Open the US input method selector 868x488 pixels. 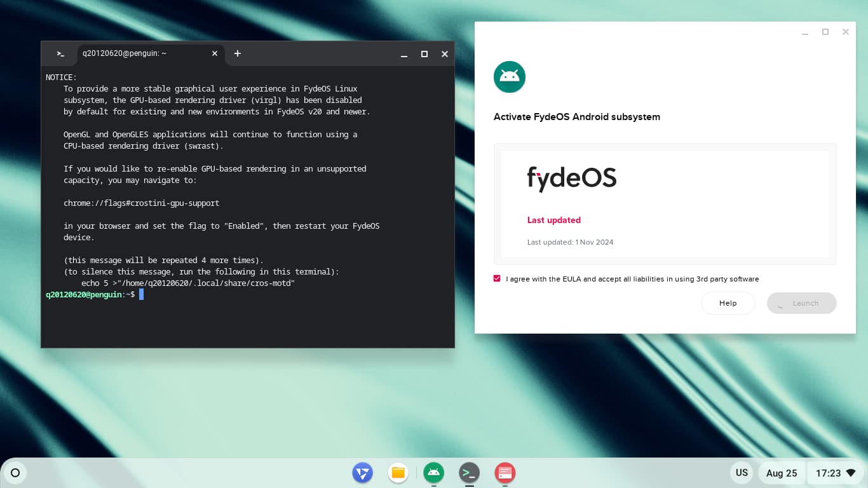click(x=742, y=473)
